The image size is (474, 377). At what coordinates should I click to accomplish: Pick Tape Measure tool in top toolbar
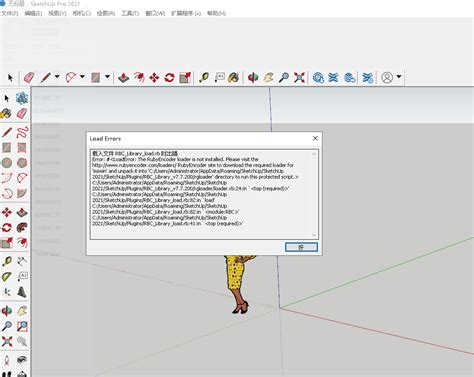click(204, 78)
